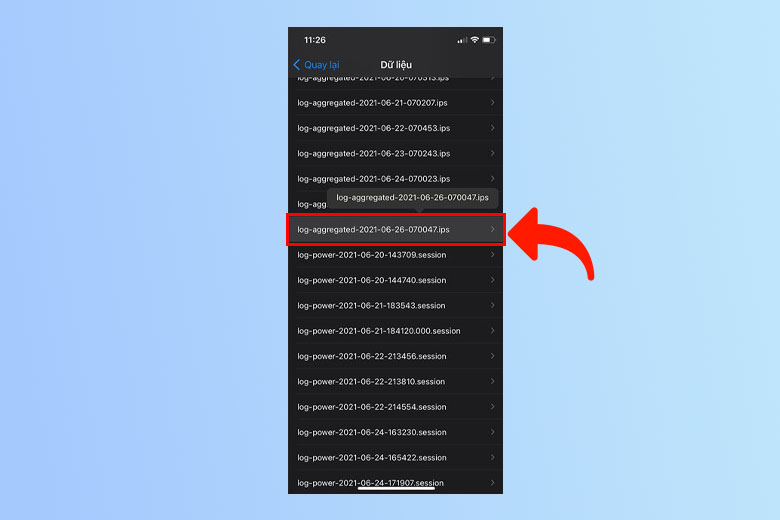Expand chevron for log-aggregated-2021-06-22-070453.ips
780x520 pixels.
click(492, 128)
